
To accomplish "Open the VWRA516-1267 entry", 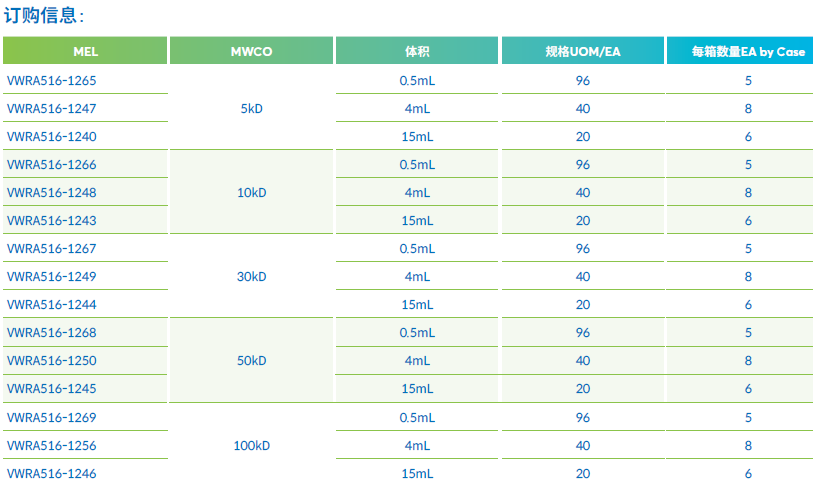I will coord(51,248).
